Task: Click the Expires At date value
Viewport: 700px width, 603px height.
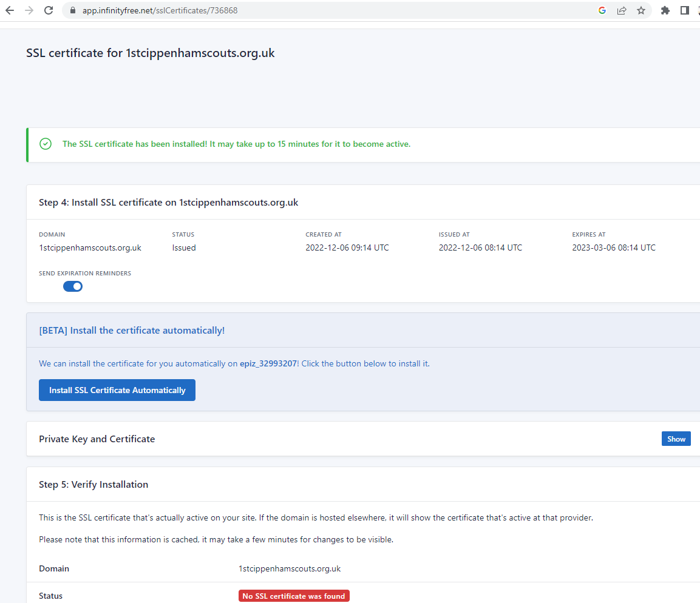Action: (x=614, y=248)
